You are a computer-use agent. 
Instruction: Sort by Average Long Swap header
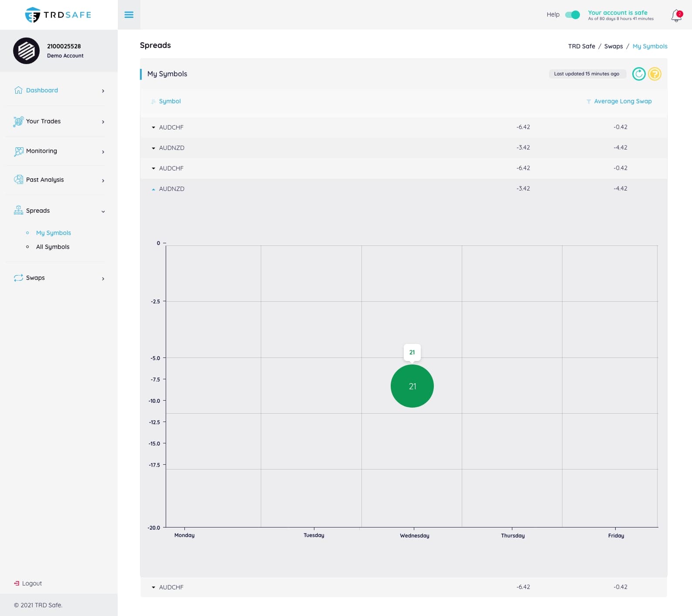[623, 101]
